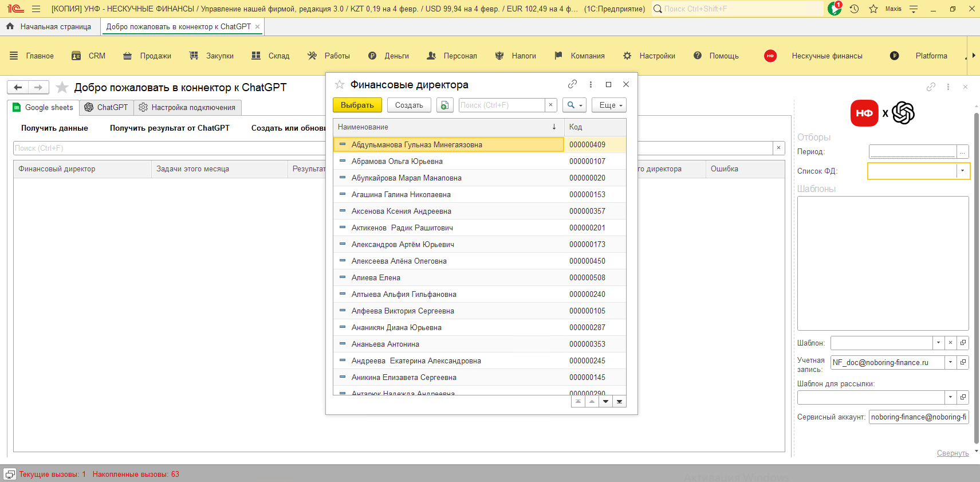
Task: Select the Абрамова Ольга Юрьевна row
Action: click(x=397, y=161)
